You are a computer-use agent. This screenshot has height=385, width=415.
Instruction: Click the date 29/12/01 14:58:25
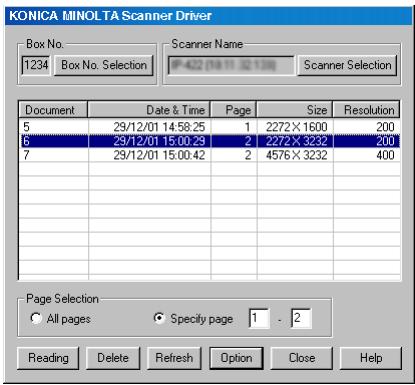click(159, 127)
